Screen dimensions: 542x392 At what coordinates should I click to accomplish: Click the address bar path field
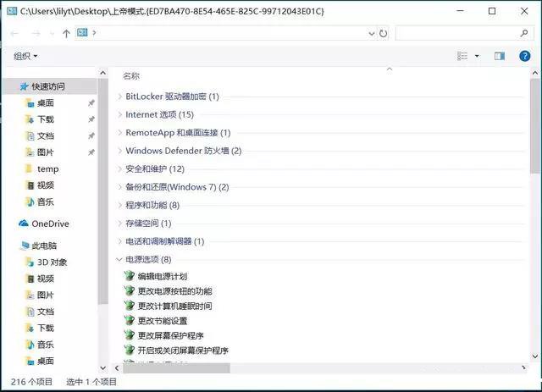[x=231, y=33]
